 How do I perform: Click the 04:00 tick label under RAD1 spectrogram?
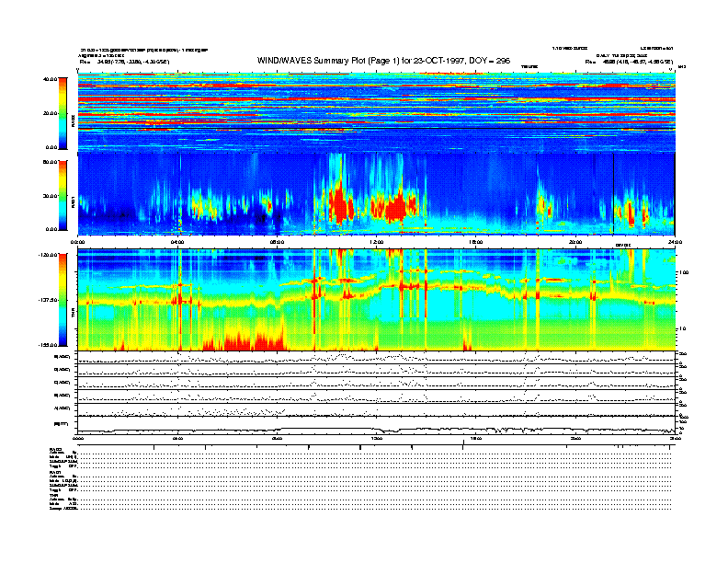pyautogui.click(x=177, y=242)
